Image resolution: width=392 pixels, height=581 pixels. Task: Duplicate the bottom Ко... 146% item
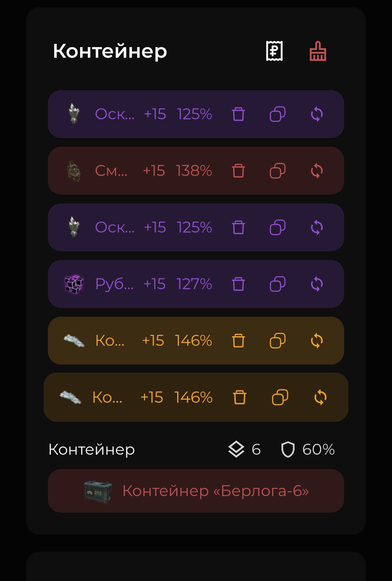(280, 397)
